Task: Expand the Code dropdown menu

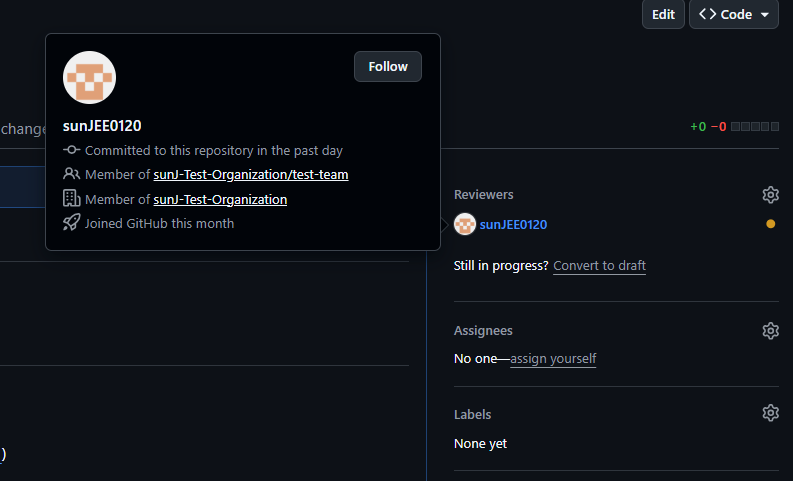Action: 733,14
